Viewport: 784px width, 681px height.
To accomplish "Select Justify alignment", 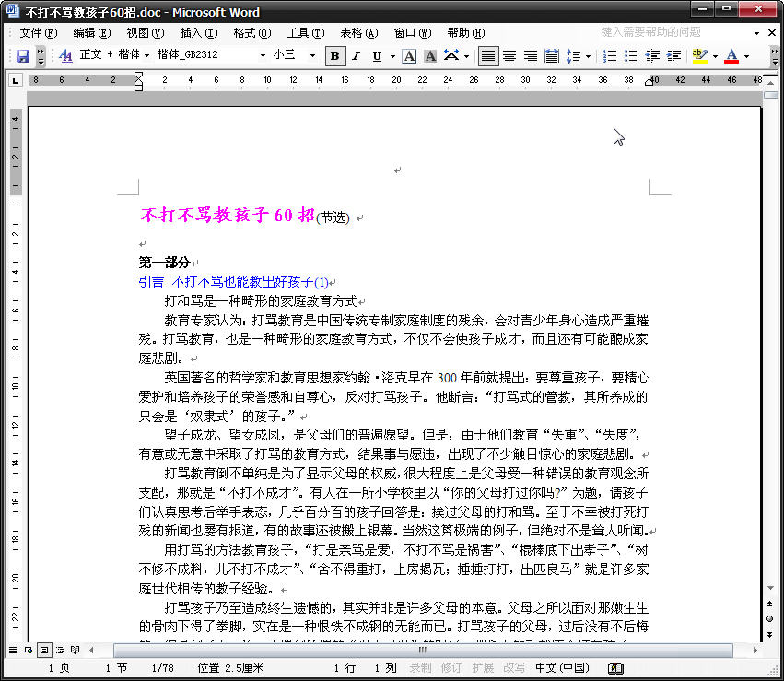I will 488,55.
